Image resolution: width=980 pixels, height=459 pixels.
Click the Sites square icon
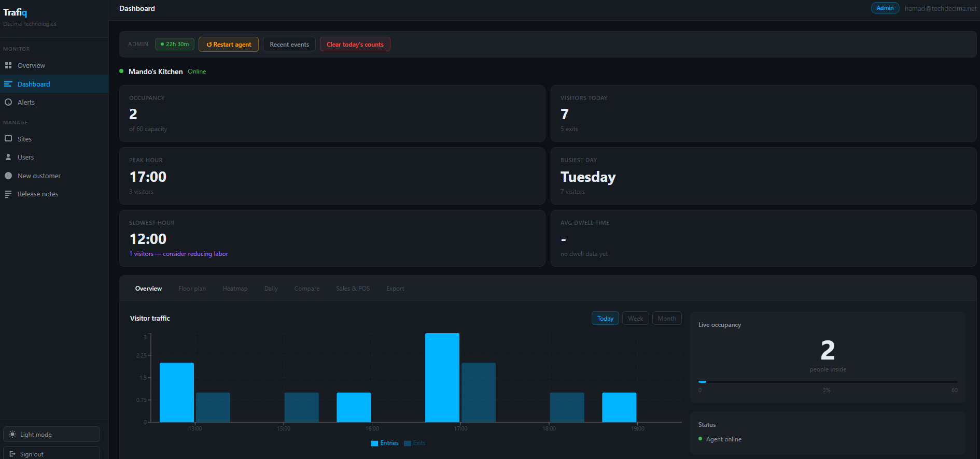pyautogui.click(x=8, y=139)
